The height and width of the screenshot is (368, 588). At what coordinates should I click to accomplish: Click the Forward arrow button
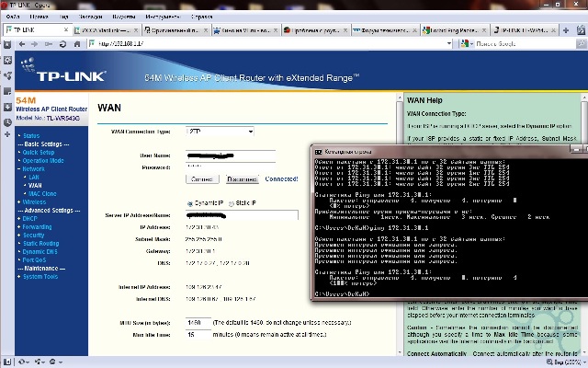tap(35, 44)
